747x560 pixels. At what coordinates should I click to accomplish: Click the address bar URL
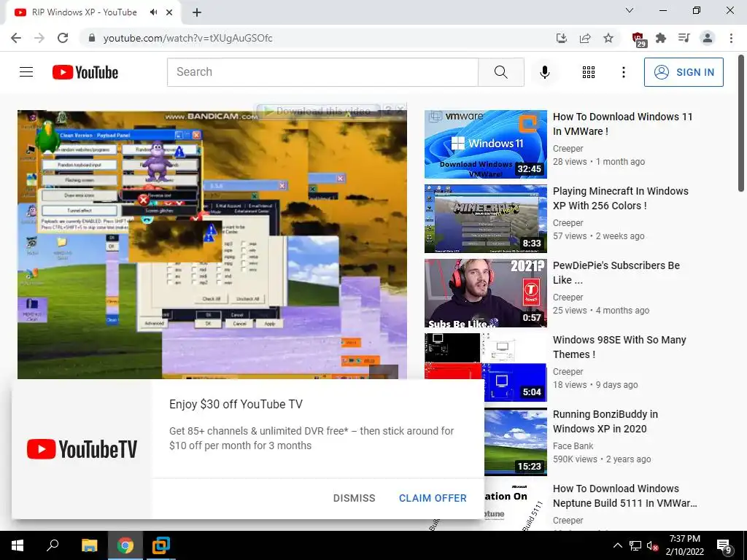tap(187, 38)
